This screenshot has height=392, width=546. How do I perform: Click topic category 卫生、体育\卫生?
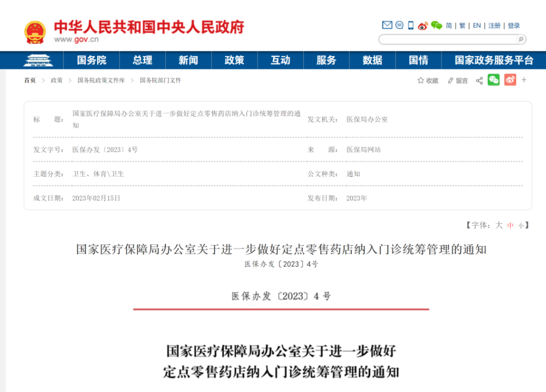pos(98,174)
